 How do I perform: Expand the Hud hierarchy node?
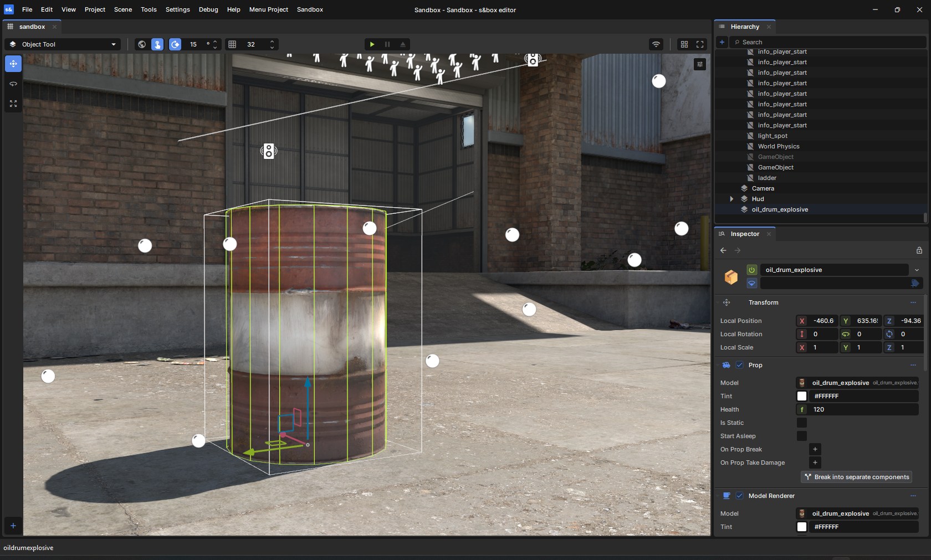[x=731, y=199]
